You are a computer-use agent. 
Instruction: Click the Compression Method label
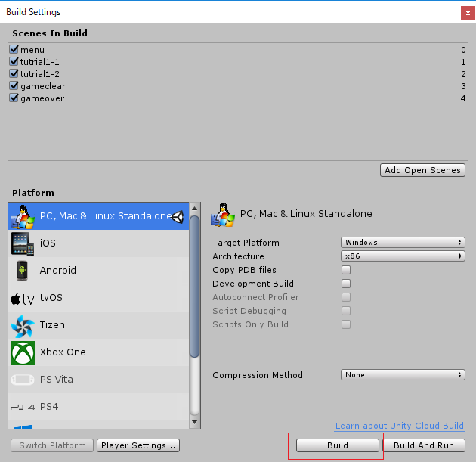click(258, 375)
